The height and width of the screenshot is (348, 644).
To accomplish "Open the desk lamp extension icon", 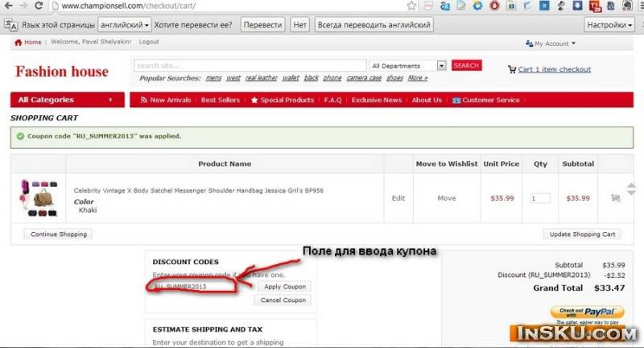I will tap(561, 6).
